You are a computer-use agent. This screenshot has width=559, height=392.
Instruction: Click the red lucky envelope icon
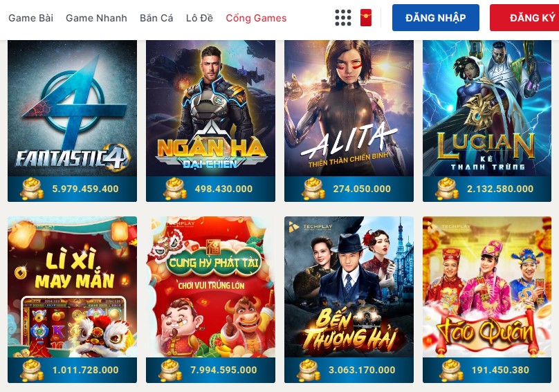coord(366,18)
